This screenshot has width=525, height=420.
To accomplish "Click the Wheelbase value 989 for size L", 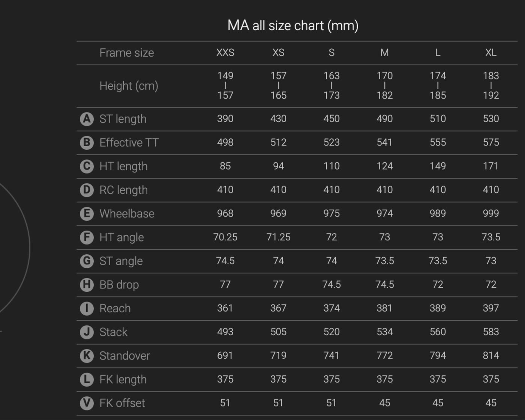I will tap(438, 213).
